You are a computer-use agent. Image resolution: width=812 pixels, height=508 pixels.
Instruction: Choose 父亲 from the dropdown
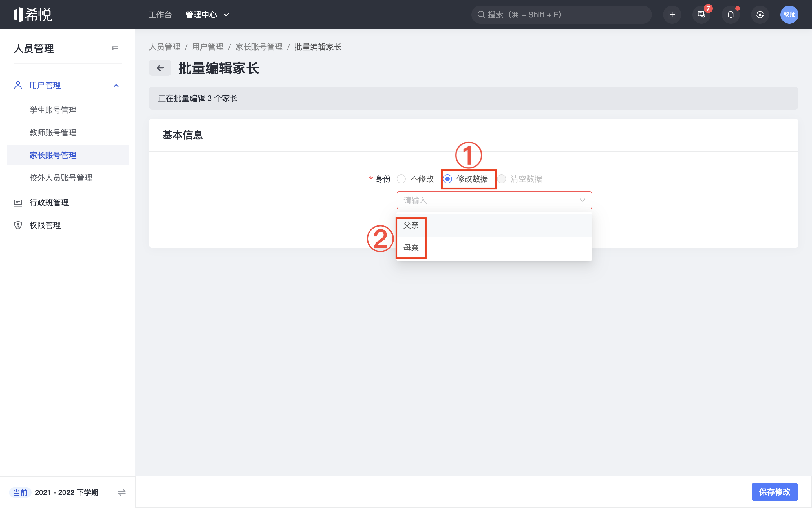pyautogui.click(x=494, y=225)
